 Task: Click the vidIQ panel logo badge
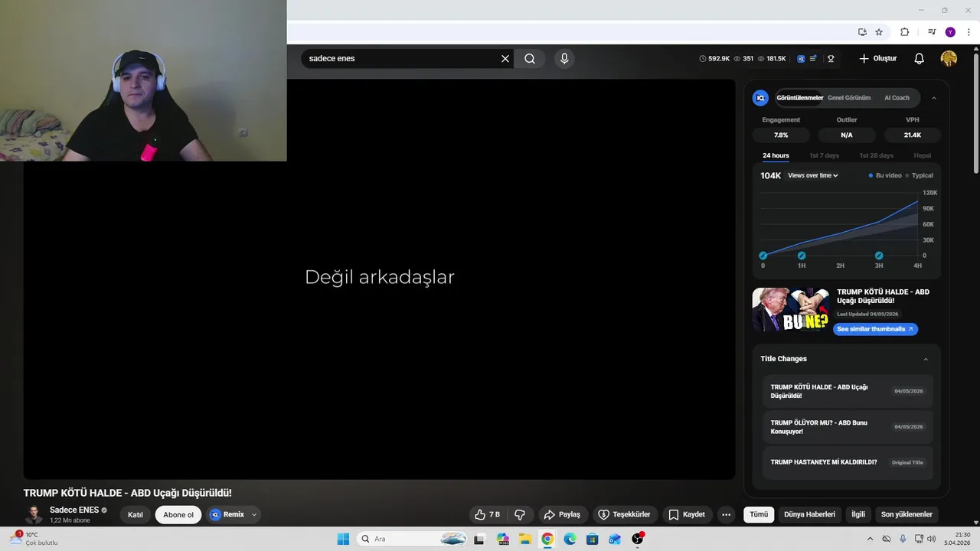click(x=760, y=98)
